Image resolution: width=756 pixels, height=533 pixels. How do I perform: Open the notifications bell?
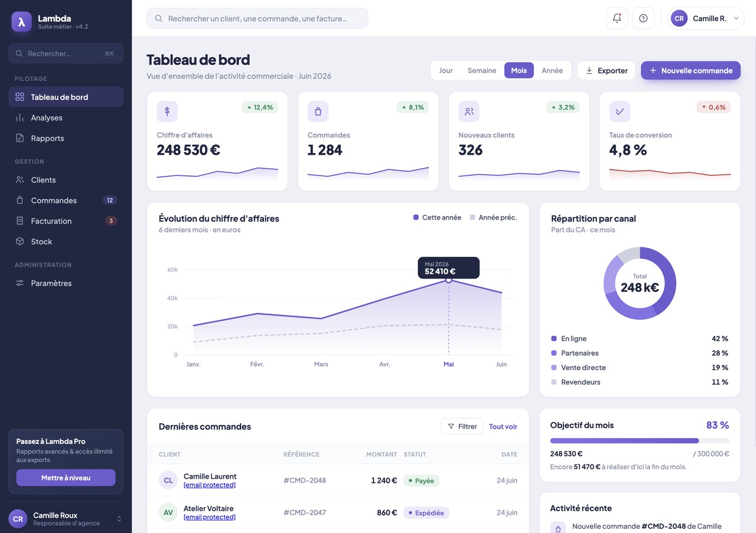[x=617, y=18]
